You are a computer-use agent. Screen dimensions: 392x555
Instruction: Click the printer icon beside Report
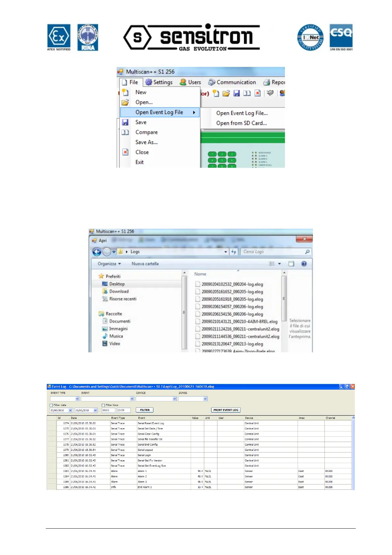tap(266, 82)
